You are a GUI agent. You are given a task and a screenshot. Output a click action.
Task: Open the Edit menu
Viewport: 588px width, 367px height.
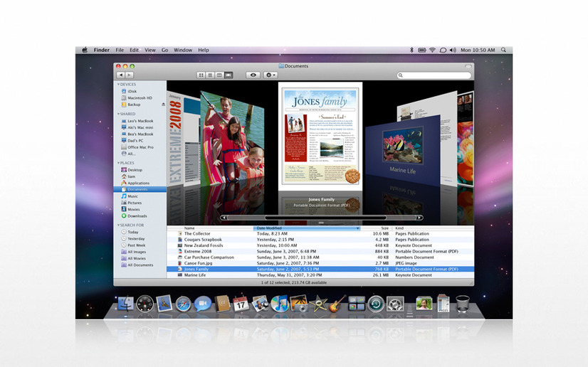tap(134, 50)
